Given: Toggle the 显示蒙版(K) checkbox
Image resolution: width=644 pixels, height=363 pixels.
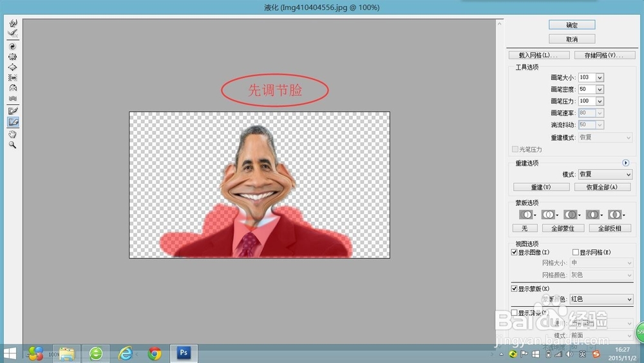Looking at the screenshot, I should click(x=514, y=289).
